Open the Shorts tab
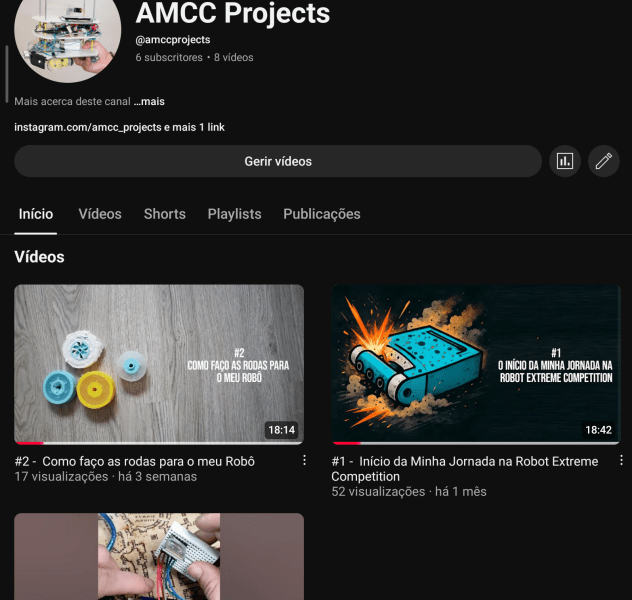The height and width of the screenshot is (600, 632). (164, 214)
